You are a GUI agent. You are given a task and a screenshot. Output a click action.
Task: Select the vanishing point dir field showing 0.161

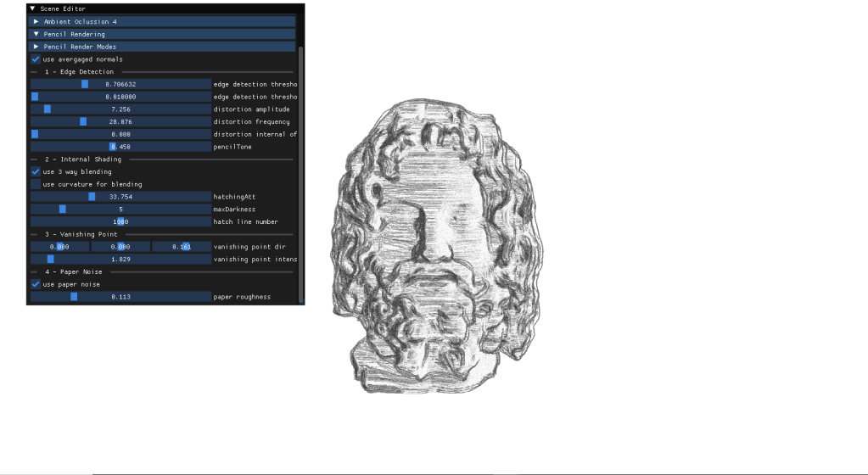(181, 247)
